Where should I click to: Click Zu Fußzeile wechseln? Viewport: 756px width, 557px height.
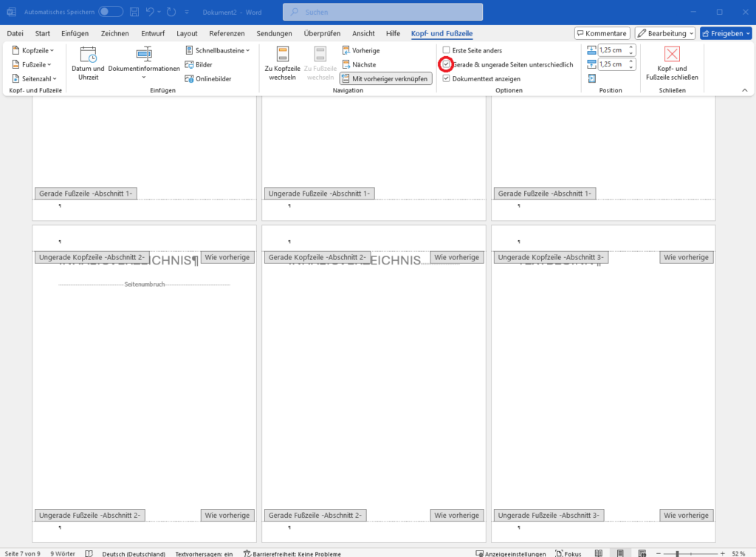[x=320, y=64]
